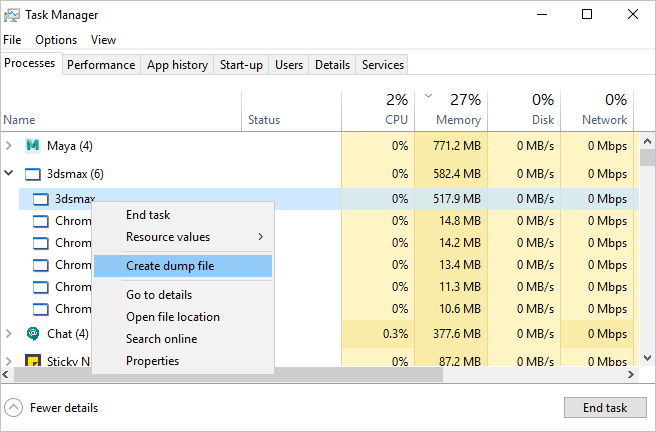The width and height of the screenshot is (656, 432).
Task: Click the 3dsmax (6) group icon
Action: pyautogui.click(x=33, y=174)
